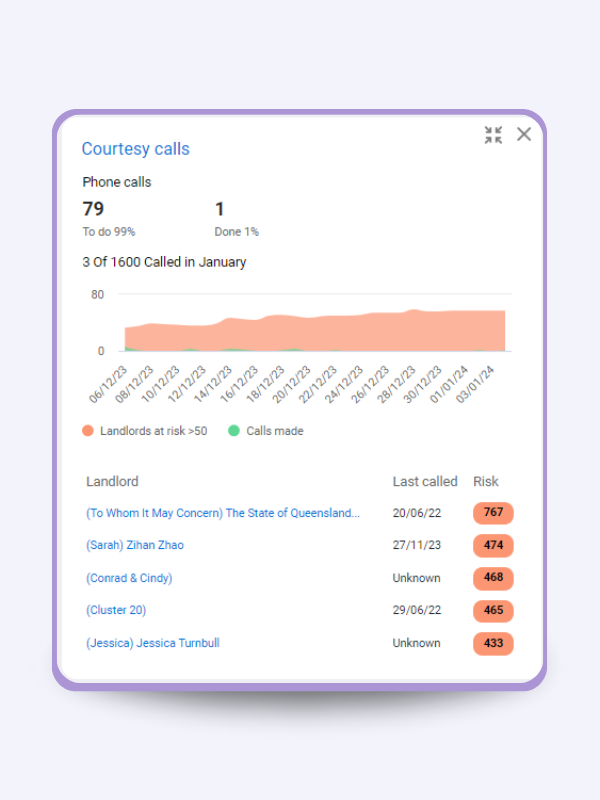This screenshot has height=800, width=600.
Task: Sort by the Risk column header
Action: coord(485,482)
